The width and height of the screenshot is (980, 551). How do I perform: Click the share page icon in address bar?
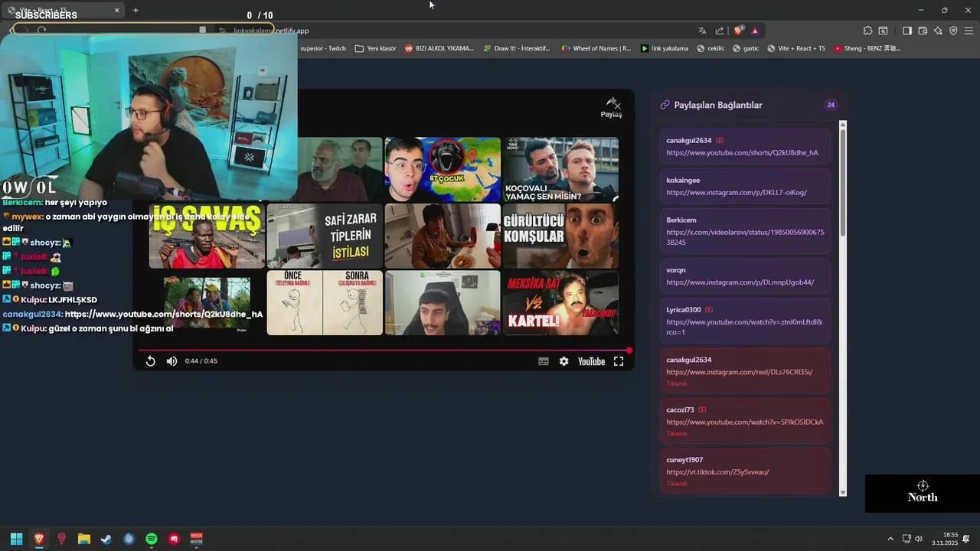coord(720,31)
